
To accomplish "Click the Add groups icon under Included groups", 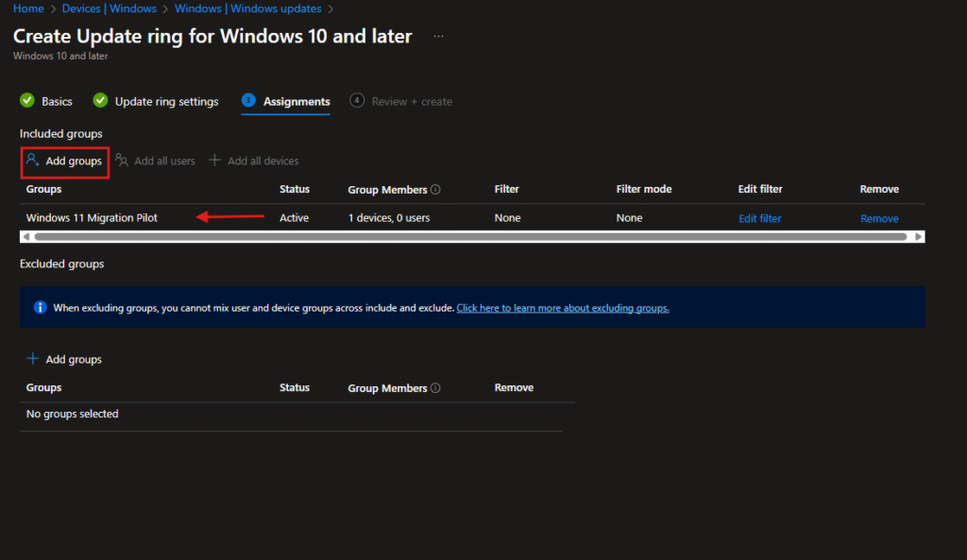I will [32, 161].
